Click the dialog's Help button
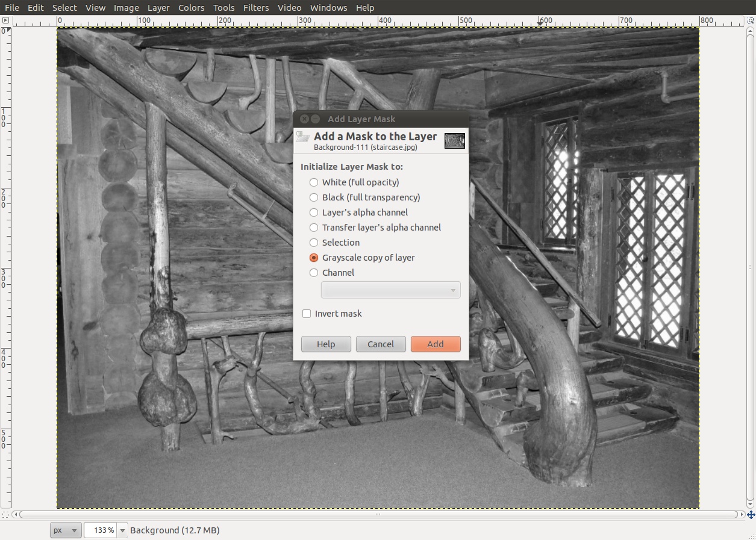This screenshot has width=756, height=540. [326, 344]
